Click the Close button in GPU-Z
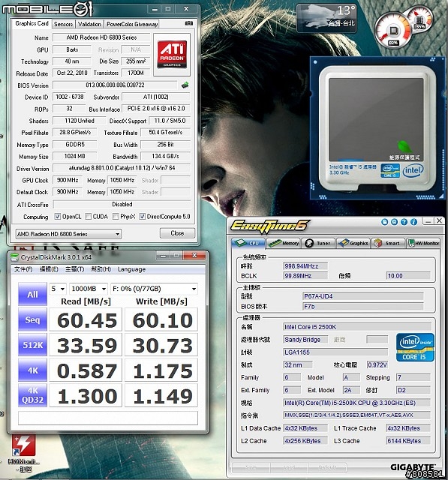The image size is (448, 480). tap(177, 233)
